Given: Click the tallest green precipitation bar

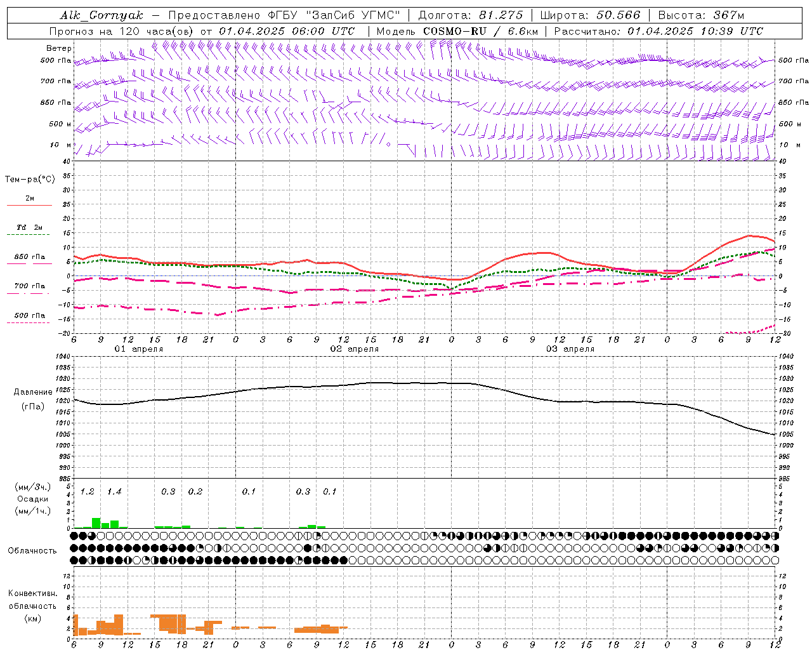Looking at the screenshot, I should point(96,523).
